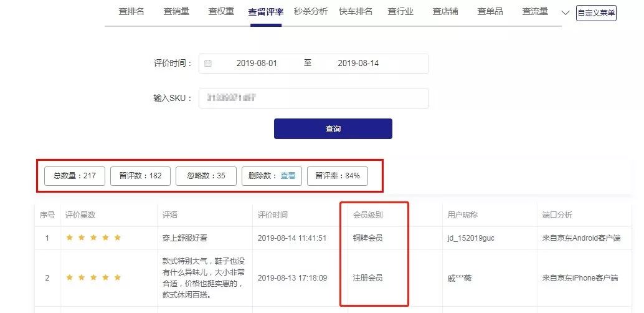The image size is (644, 313).
Task: Click the time 2019-08-14 11:41:51
Action: (x=292, y=238)
